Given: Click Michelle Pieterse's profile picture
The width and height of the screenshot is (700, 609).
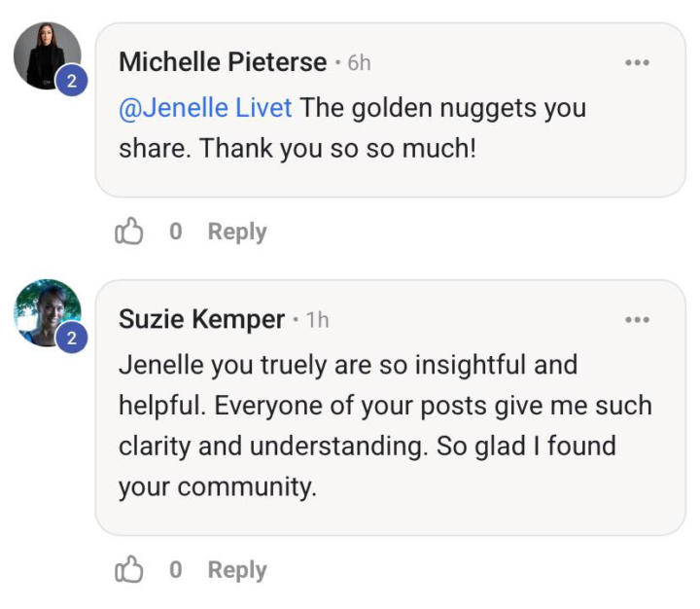Looking at the screenshot, I should [44, 54].
